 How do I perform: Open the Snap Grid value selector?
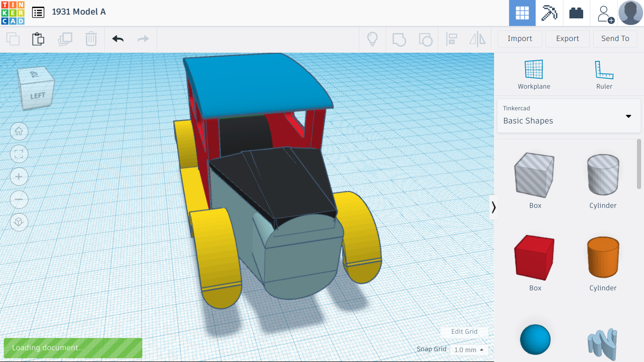tap(469, 350)
